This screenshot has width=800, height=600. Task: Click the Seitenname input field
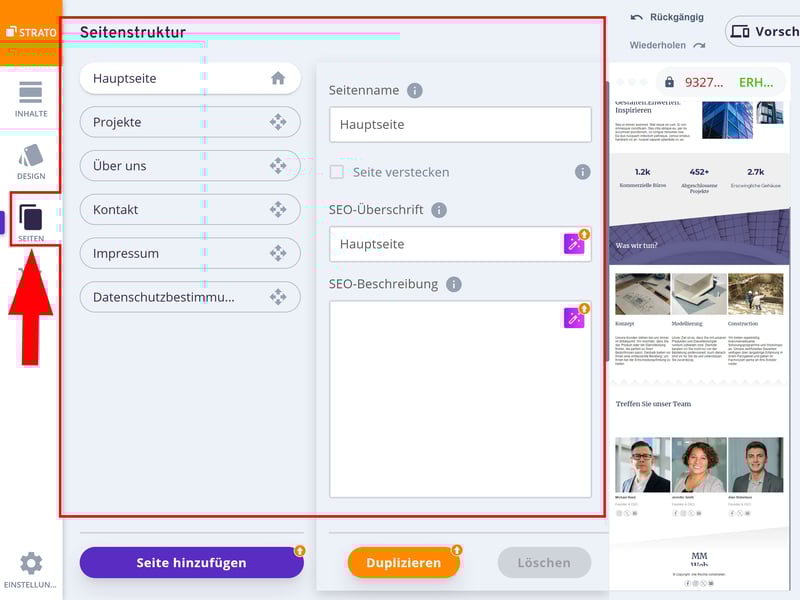(460, 124)
